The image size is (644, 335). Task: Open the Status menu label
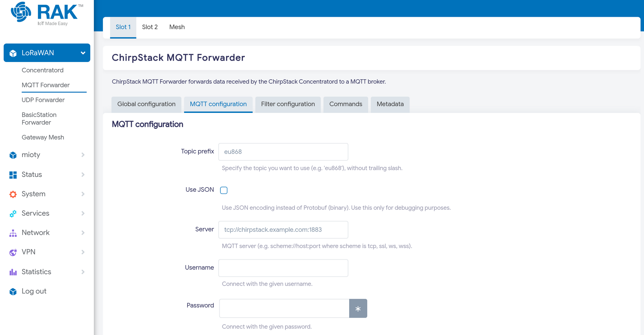pyautogui.click(x=32, y=175)
